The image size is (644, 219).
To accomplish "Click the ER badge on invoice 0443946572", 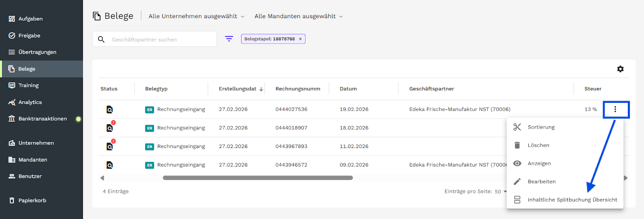I will pos(149,165).
